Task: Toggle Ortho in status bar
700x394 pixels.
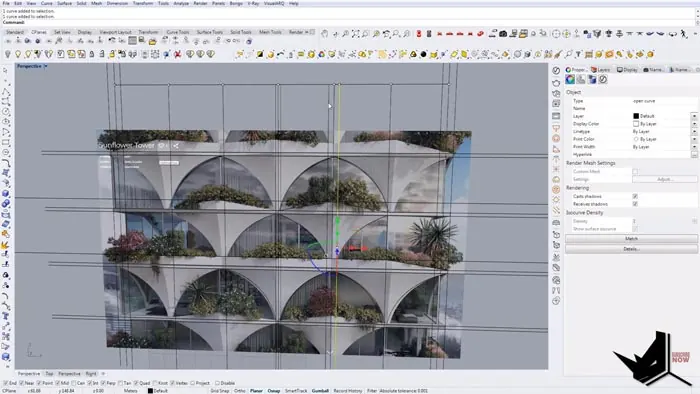Action: point(239,390)
